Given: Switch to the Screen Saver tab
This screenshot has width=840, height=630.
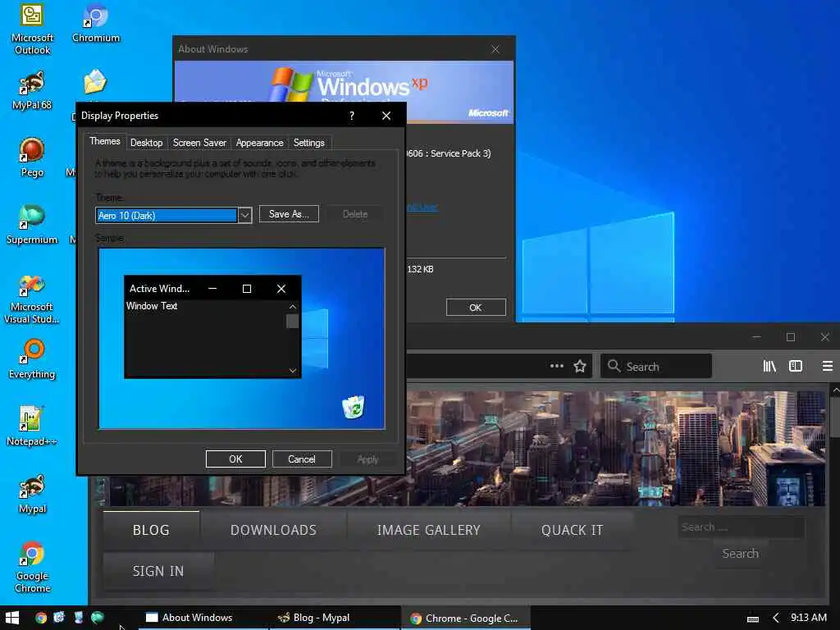Looking at the screenshot, I should (199, 143).
